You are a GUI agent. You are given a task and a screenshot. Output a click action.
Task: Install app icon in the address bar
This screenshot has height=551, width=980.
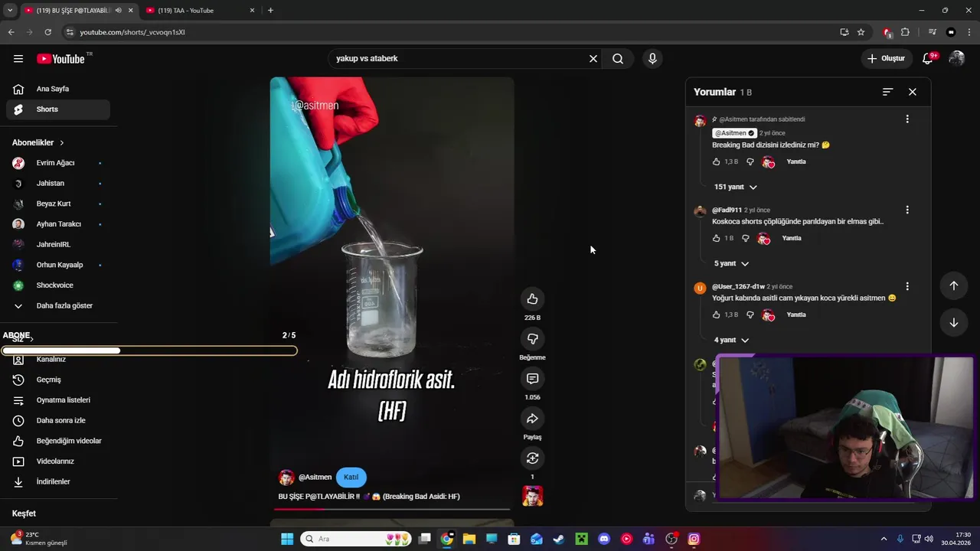pyautogui.click(x=844, y=32)
